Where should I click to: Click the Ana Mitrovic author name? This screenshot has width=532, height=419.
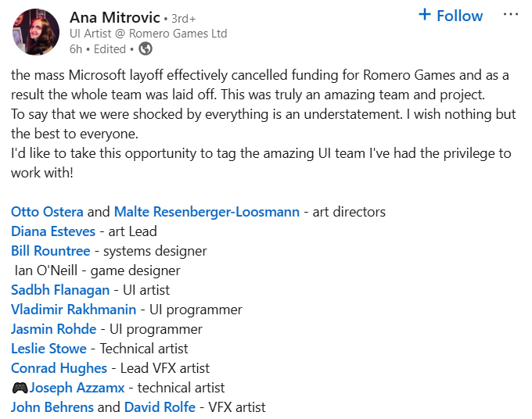[x=114, y=17]
